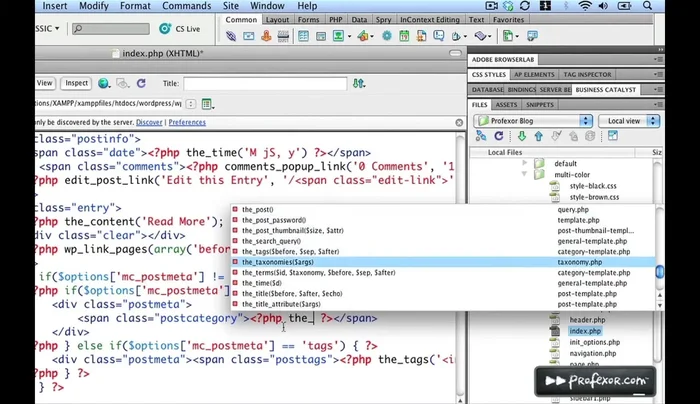Click the Hyperlink icon in Insert bar

click(x=232, y=36)
